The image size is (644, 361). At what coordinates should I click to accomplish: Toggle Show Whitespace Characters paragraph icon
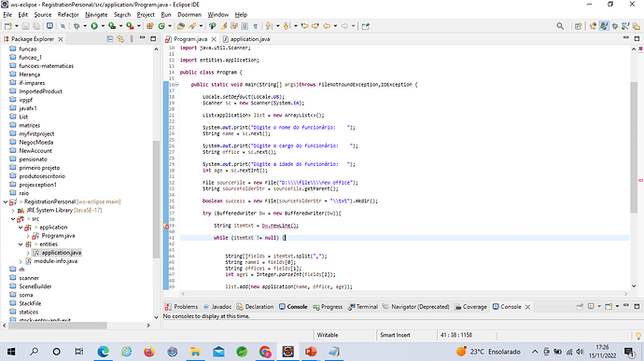[256, 26]
